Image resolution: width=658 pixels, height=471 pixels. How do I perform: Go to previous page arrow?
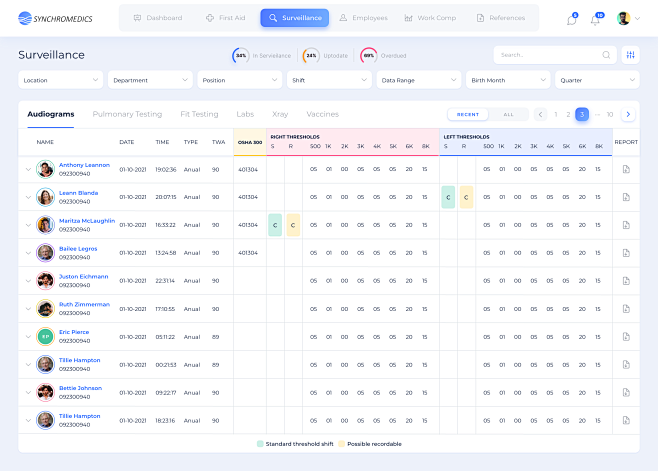(540, 115)
